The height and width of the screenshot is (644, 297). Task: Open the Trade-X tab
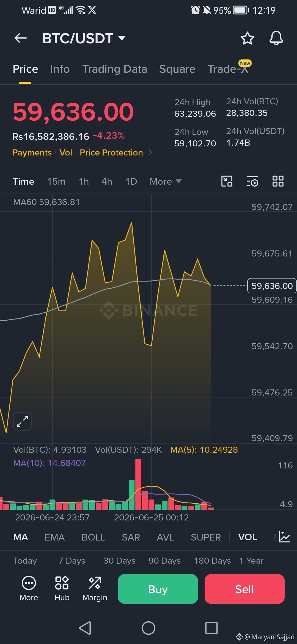[228, 69]
